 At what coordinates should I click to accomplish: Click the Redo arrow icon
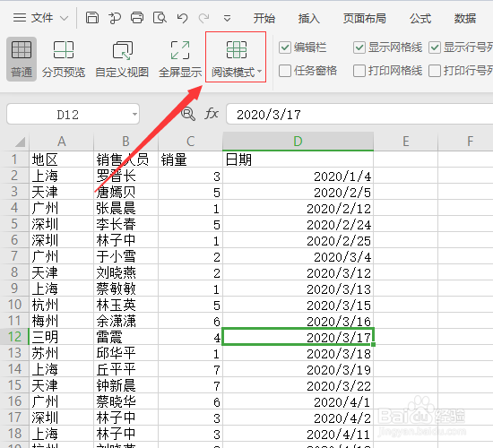(x=204, y=18)
